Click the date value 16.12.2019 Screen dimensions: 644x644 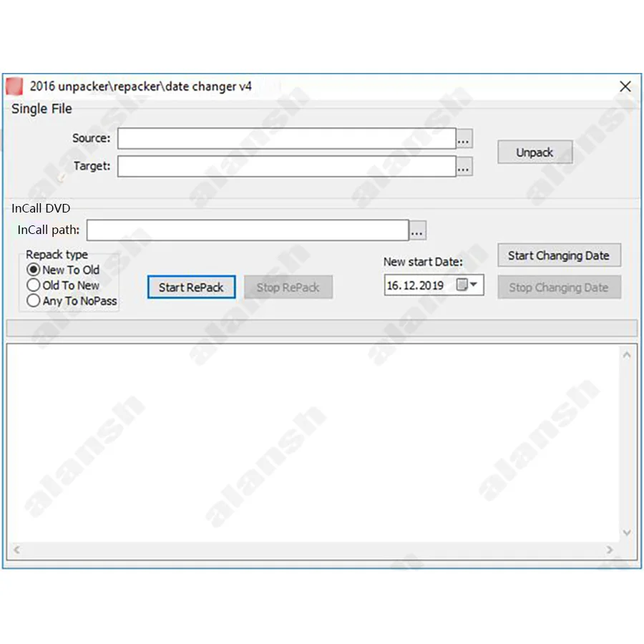coord(415,286)
